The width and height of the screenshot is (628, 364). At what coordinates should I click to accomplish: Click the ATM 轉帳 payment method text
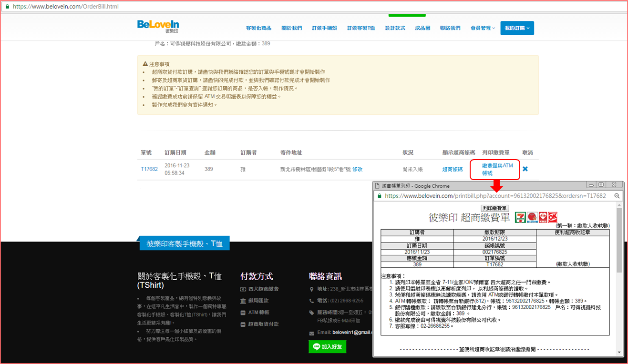tap(259, 313)
